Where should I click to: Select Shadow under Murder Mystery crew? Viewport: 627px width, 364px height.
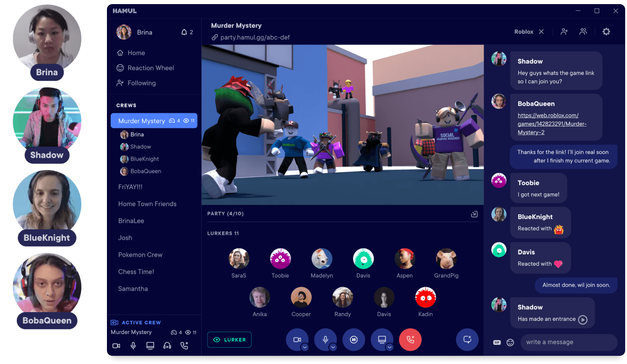[136, 147]
